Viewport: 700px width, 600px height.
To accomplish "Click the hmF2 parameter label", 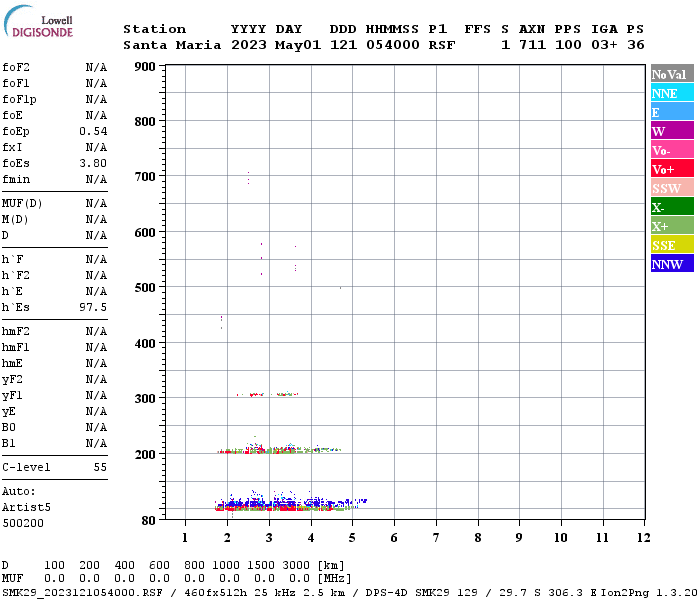I will coord(16,331).
